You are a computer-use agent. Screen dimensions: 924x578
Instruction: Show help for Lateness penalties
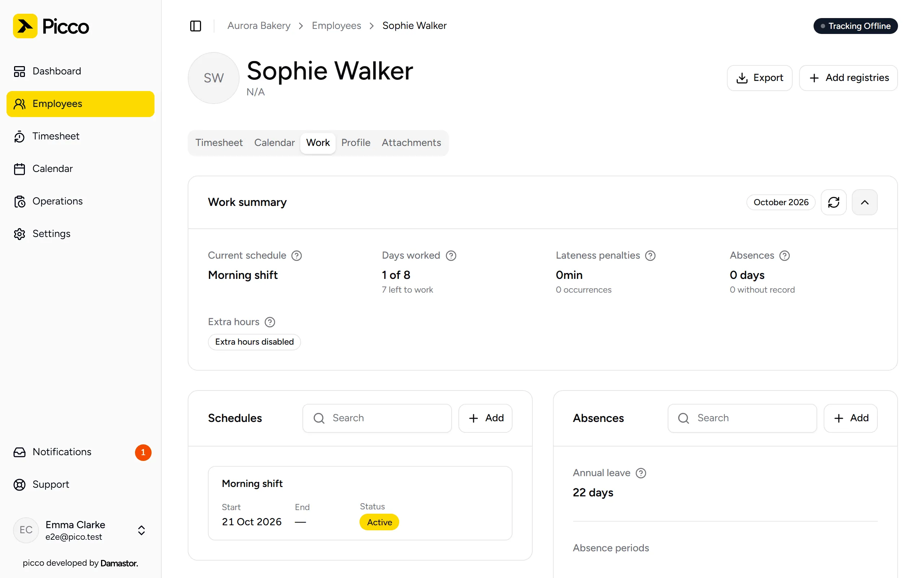pyautogui.click(x=650, y=256)
